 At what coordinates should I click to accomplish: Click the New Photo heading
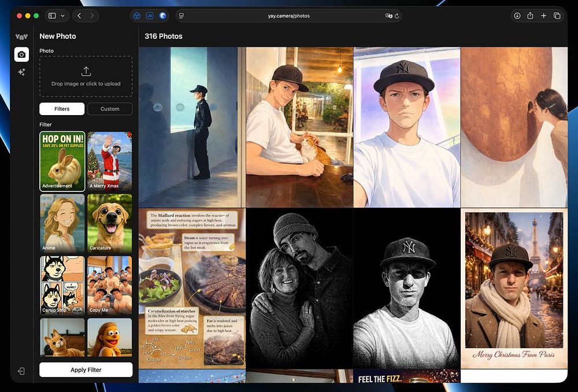(x=57, y=36)
